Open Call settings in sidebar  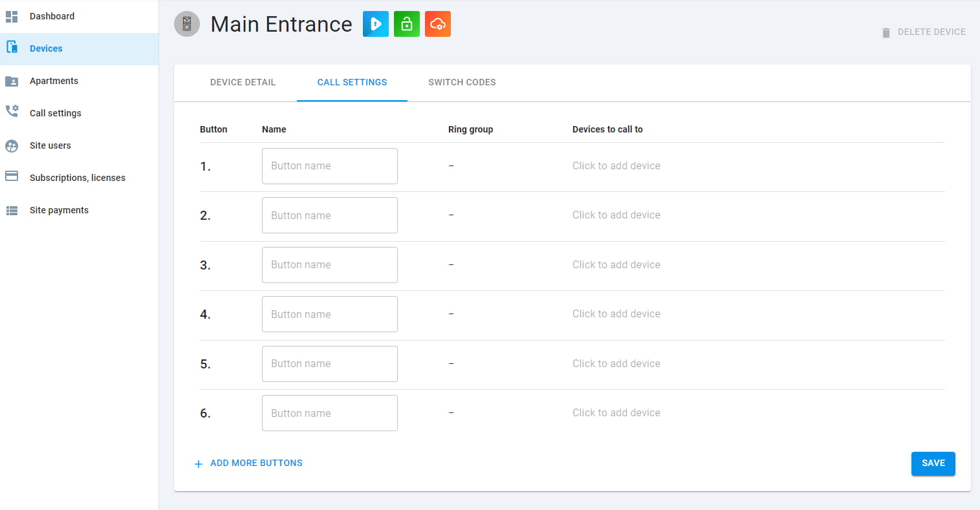tap(79, 113)
